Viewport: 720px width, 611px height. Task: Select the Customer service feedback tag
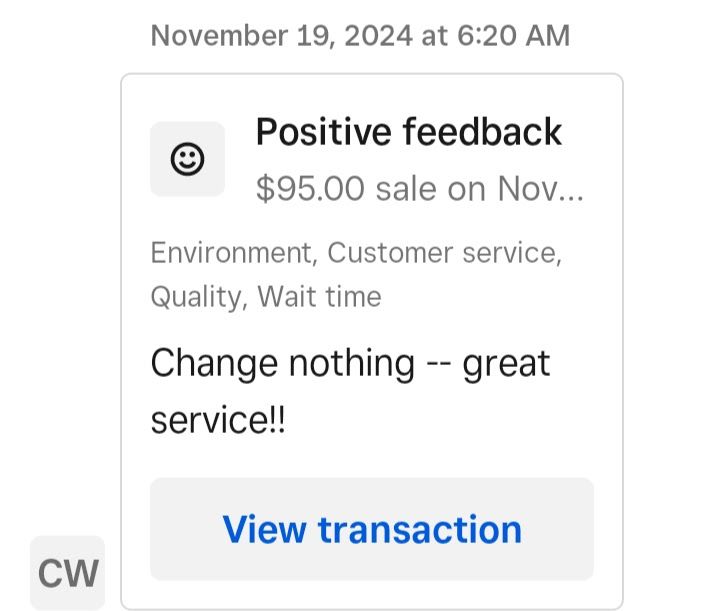tap(442, 253)
